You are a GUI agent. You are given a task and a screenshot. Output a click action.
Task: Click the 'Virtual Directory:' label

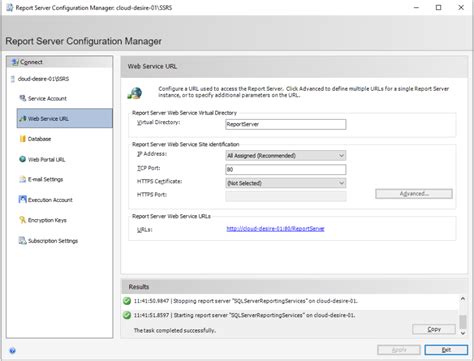pos(158,122)
